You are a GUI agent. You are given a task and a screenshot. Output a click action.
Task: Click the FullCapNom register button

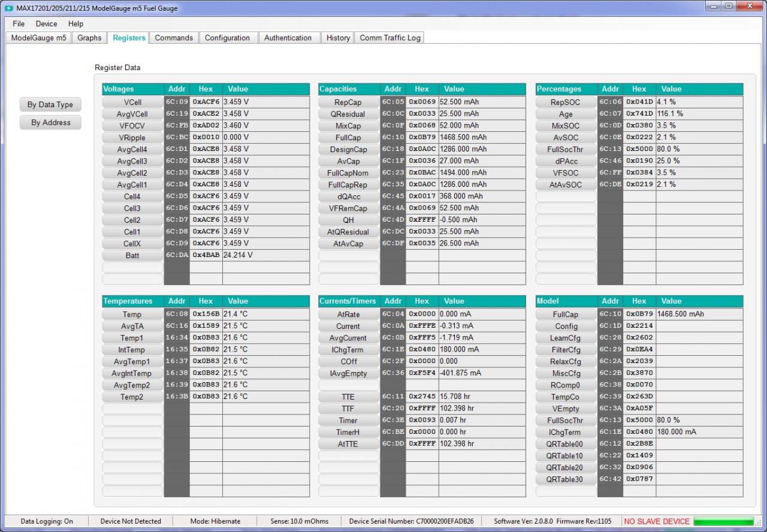(349, 173)
